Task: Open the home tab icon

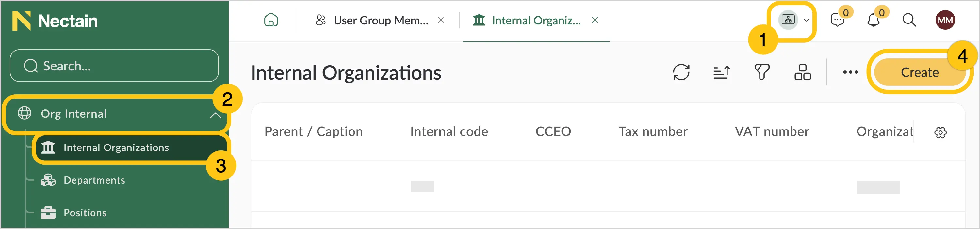Action: click(271, 20)
